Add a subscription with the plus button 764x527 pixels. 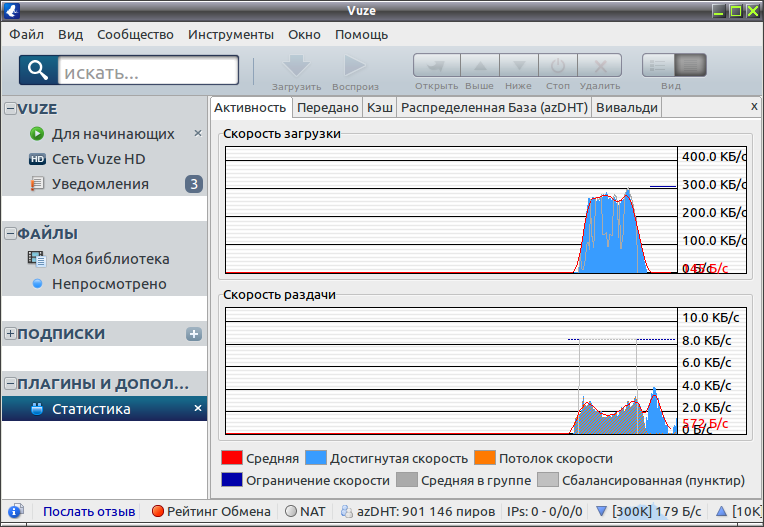194,334
